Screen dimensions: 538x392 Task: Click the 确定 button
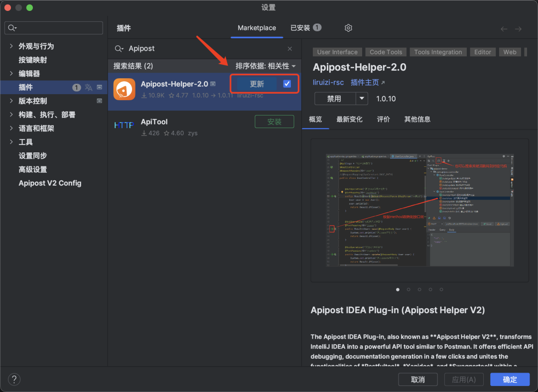pos(510,380)
